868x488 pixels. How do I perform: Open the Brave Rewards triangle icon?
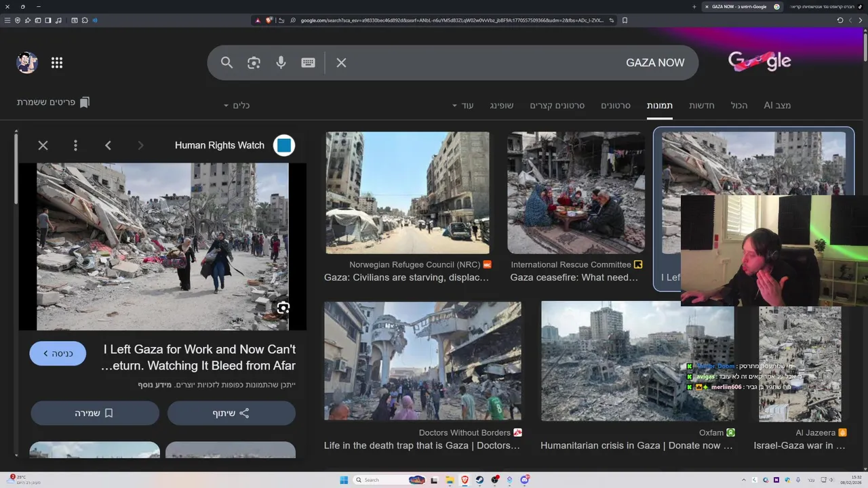pos(258,20)
